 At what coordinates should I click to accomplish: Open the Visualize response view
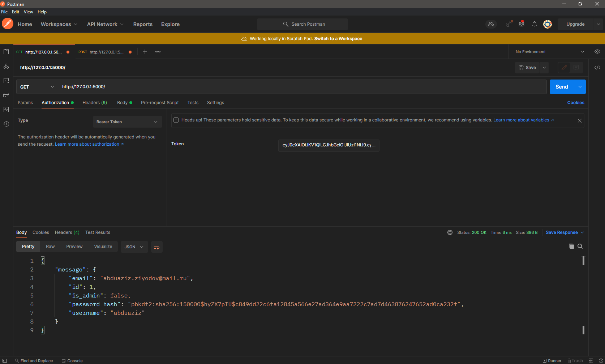pyautogui.click(x=103, y=247)
